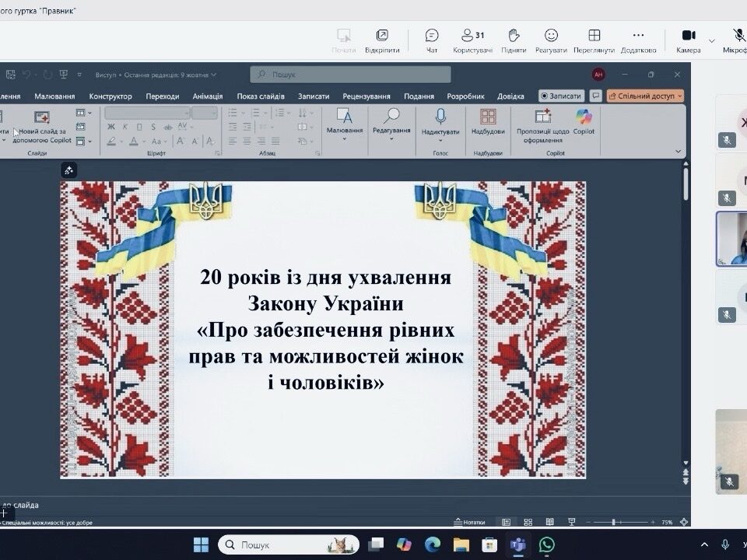
Task: Toggle the Нотатки notes pane
Action: click(469, 523)
